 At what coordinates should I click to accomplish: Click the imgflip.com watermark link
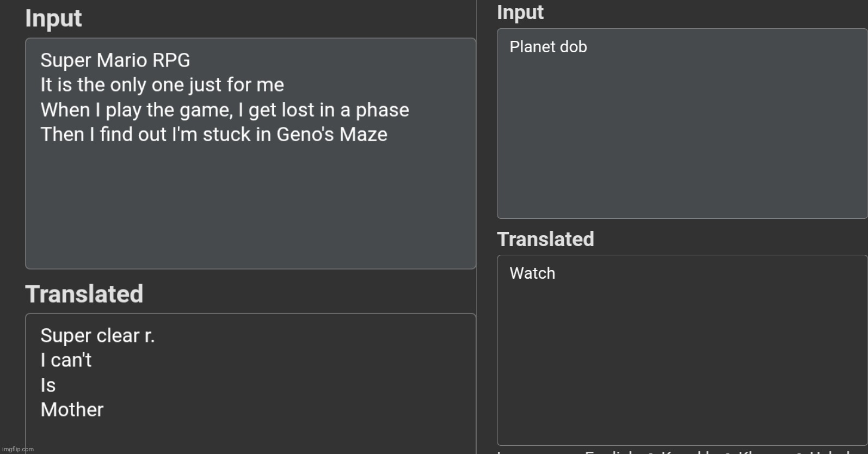click(18, 449)
